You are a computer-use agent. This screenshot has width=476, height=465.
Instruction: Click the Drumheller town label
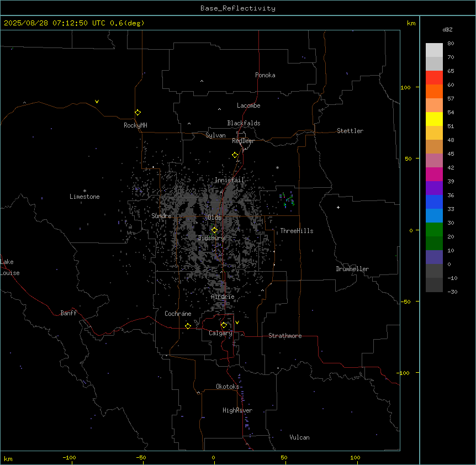tap(352, 269)
